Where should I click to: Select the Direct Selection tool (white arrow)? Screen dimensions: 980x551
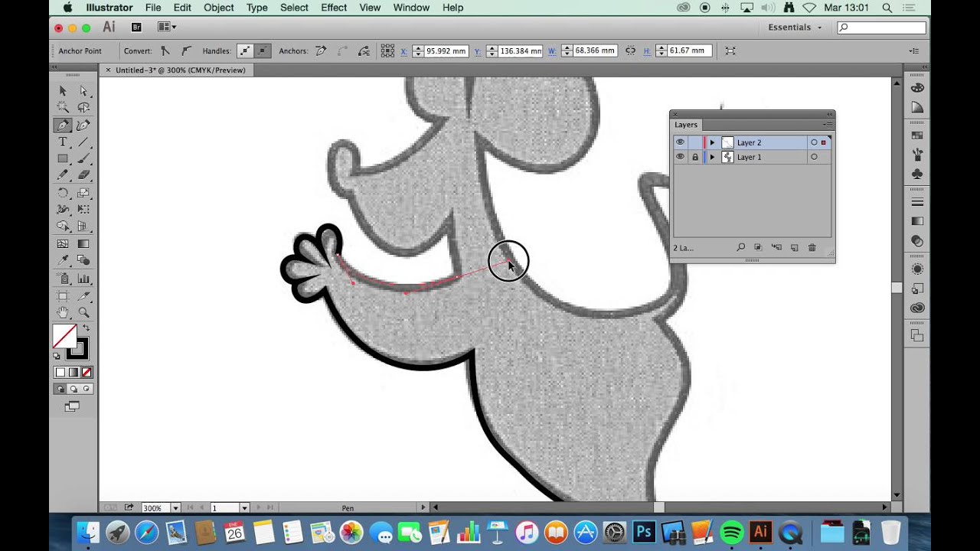[x=83, y=91]
